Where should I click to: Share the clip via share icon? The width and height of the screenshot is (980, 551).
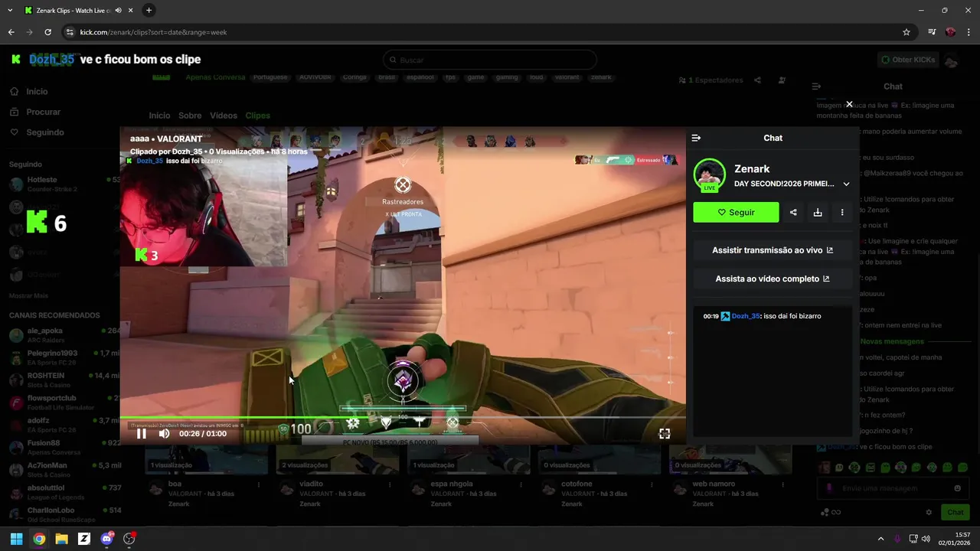[x=793, y=213]
